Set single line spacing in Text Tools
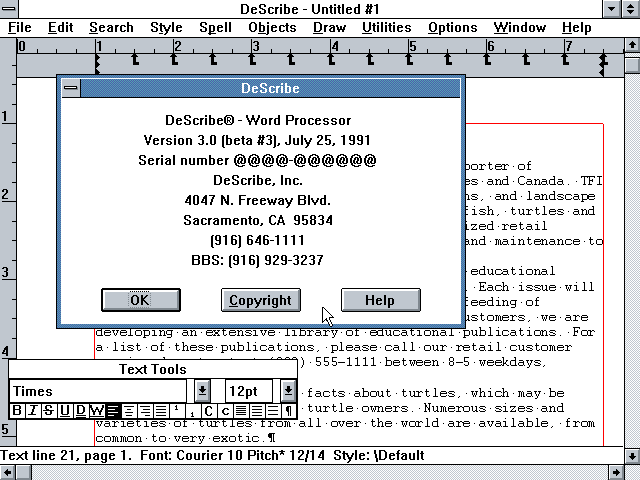The width and height of the screenshot is (640, 480). [241, 410]
